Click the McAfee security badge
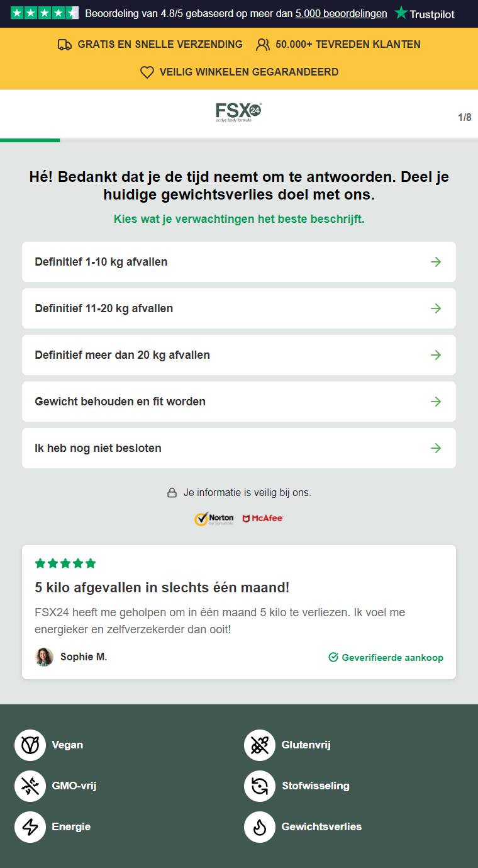The width and height of the screenshot is (478, 868). [x=263, y=519]
